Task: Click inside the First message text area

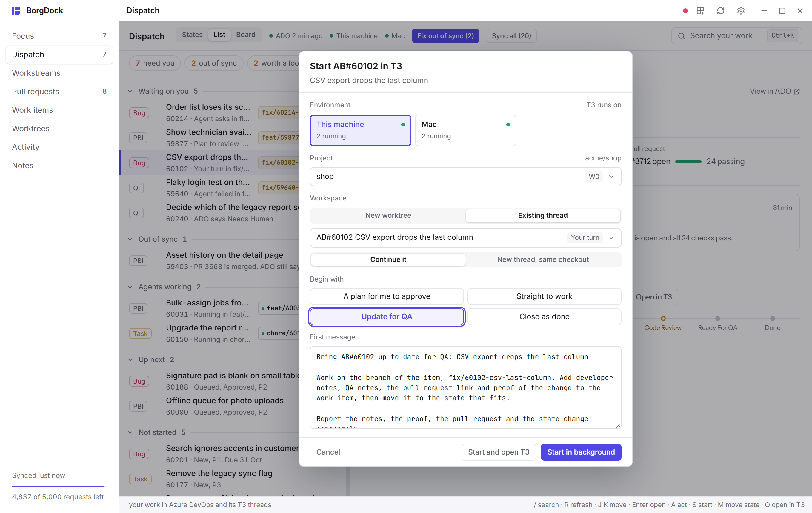Action: tap(465, 387)
